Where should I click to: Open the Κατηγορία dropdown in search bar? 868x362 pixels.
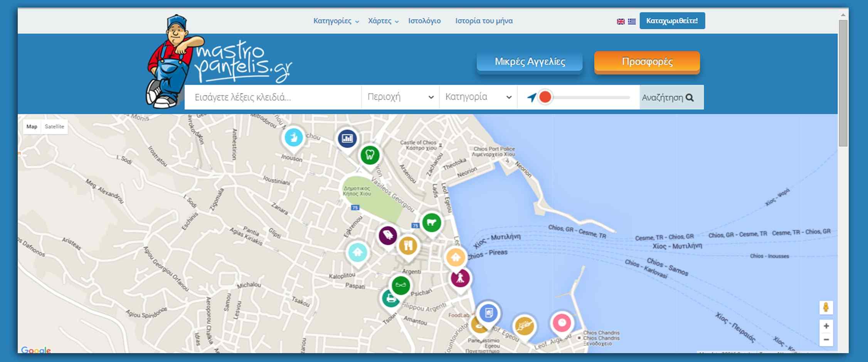[x=478, y=97]
